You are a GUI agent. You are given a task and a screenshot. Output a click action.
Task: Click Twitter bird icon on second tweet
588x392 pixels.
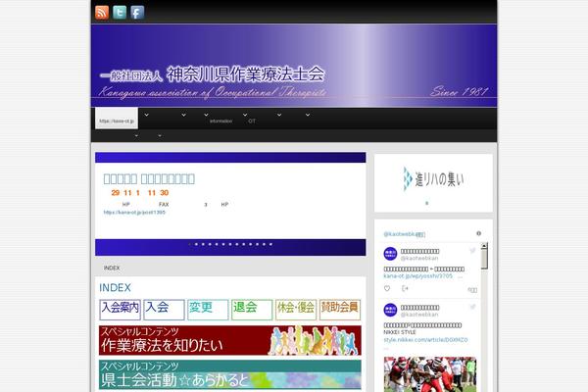[472, 307]
